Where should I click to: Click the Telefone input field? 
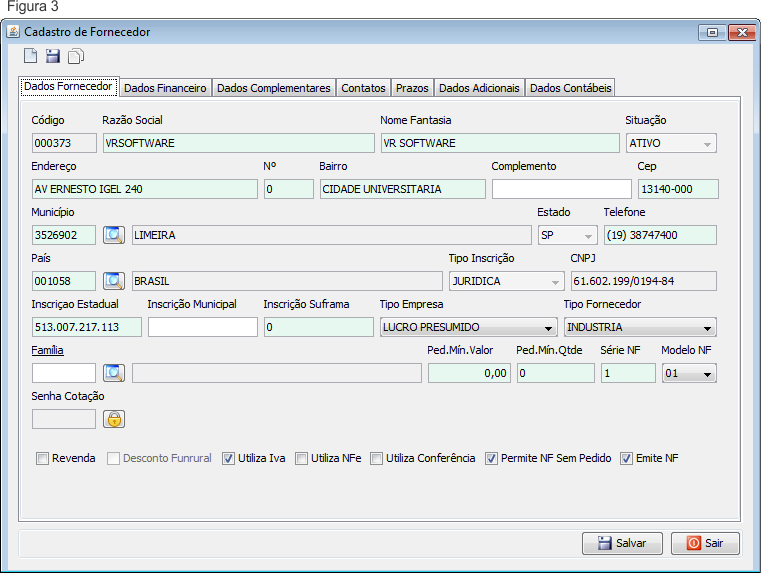[x=660, y=235]
